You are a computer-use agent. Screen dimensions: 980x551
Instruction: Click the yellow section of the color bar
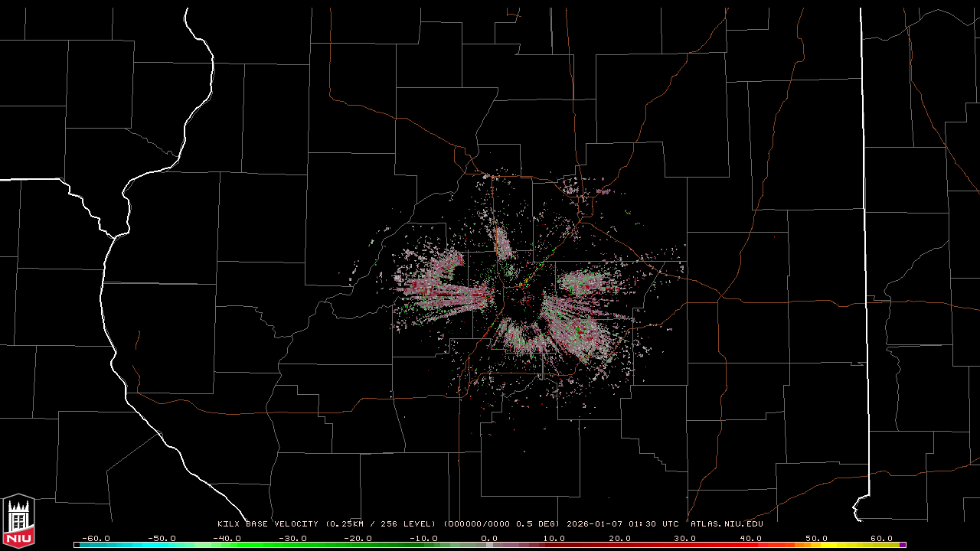[873, 545]
